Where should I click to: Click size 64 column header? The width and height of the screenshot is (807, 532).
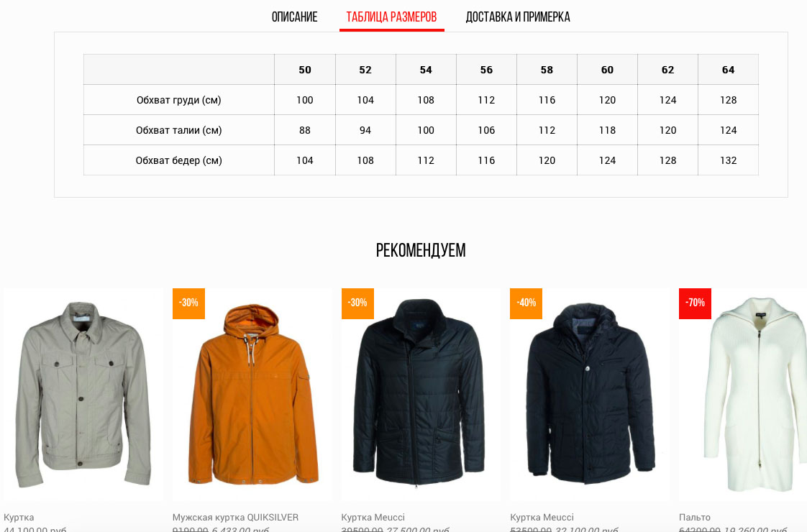click(x=728, y=70)
